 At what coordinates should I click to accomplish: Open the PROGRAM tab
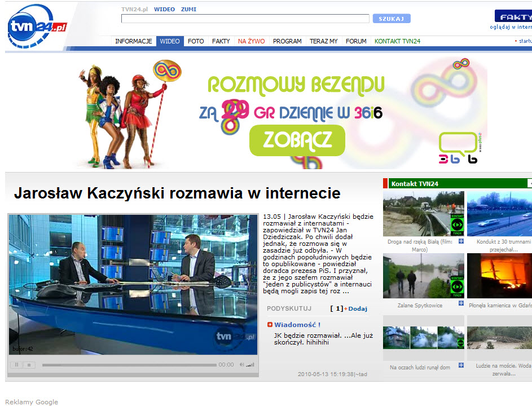pos(287,41)
